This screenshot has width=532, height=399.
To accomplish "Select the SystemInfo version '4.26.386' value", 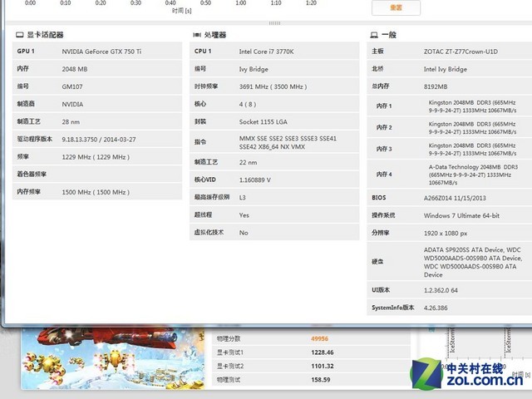I will (x=436, y=308).
